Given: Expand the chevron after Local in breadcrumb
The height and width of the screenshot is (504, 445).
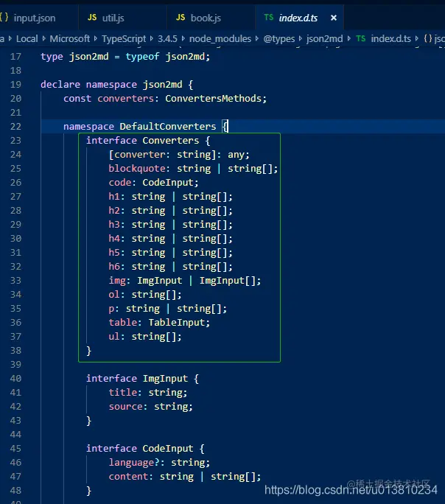Looking at the screenshot, I should tap(43, 39).
